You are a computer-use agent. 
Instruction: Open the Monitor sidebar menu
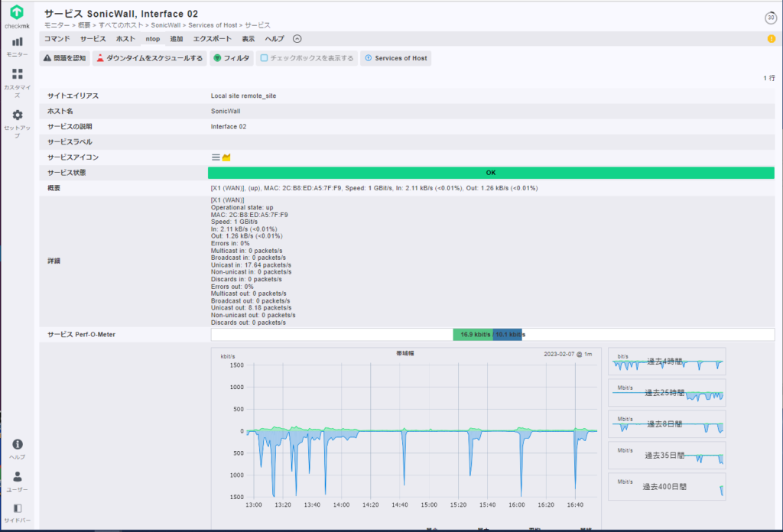tap(17, 47)
